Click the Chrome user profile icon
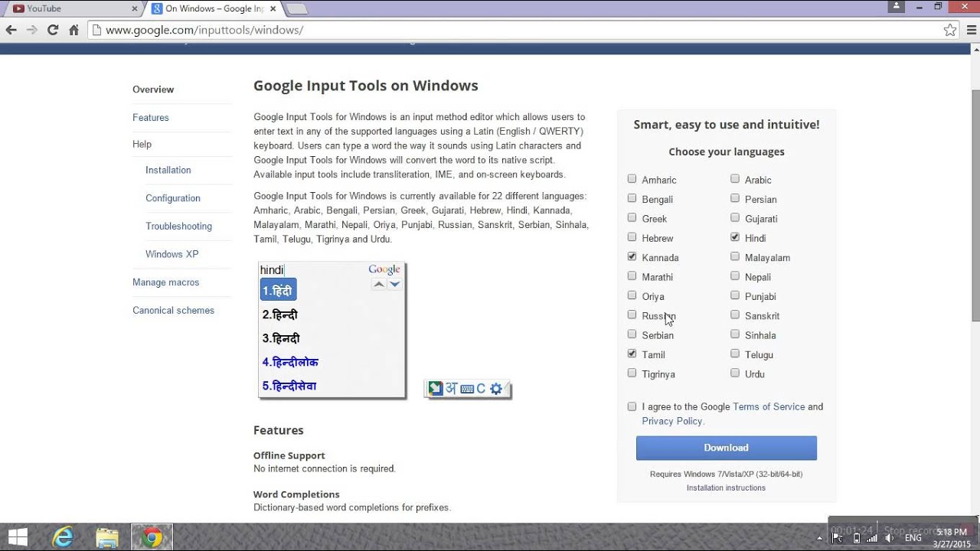This screenshot has height=551, width=980. (897, 6)
